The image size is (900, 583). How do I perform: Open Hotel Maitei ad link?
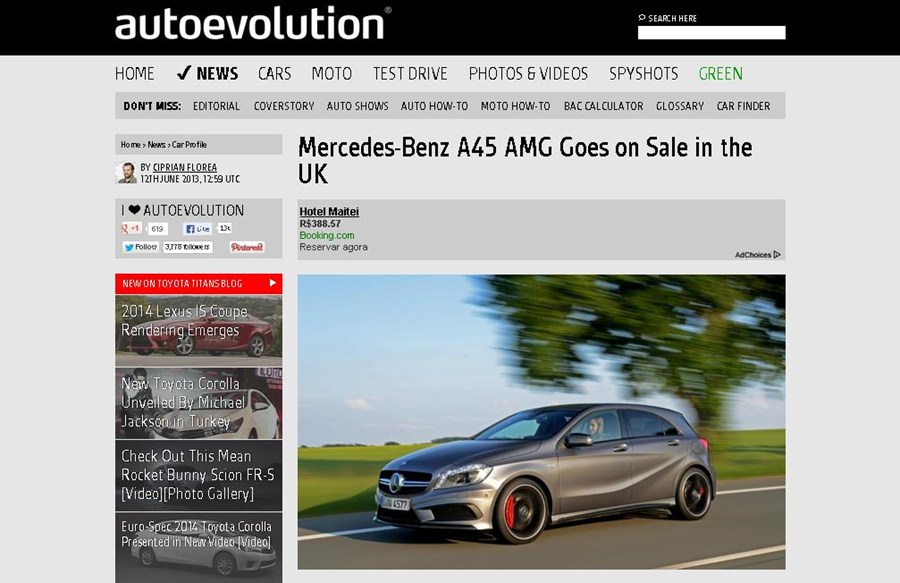pyautogui.click(x=329, y=212)
